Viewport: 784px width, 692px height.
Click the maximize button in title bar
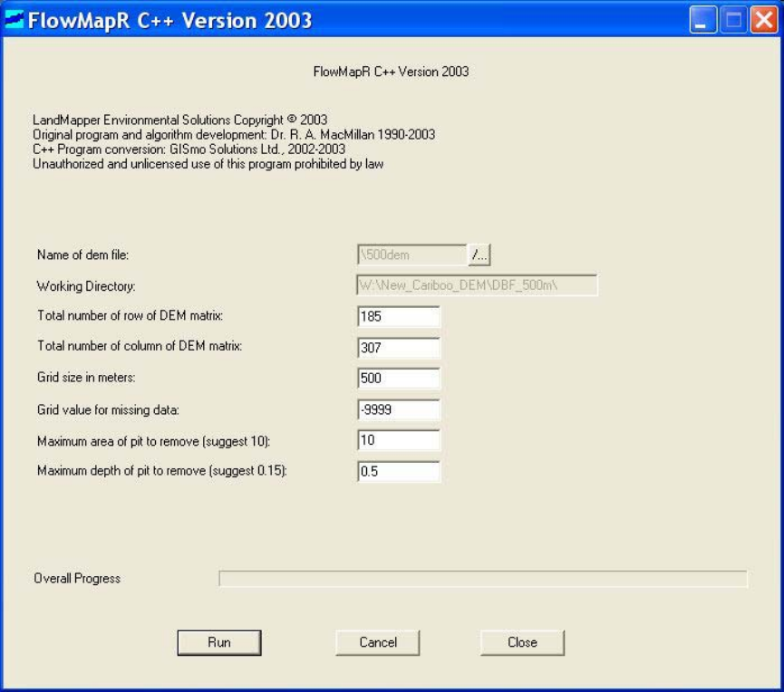[733, 20]
